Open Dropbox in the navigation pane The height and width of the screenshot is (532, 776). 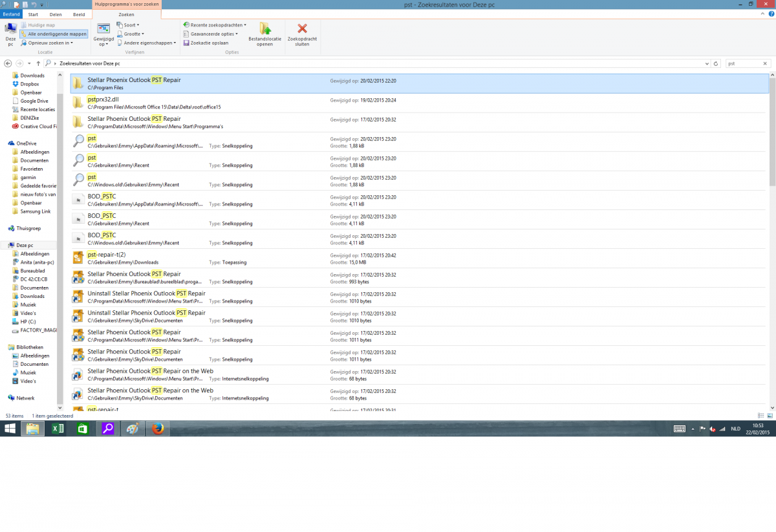pyautogui.click(x=30, y=84)
